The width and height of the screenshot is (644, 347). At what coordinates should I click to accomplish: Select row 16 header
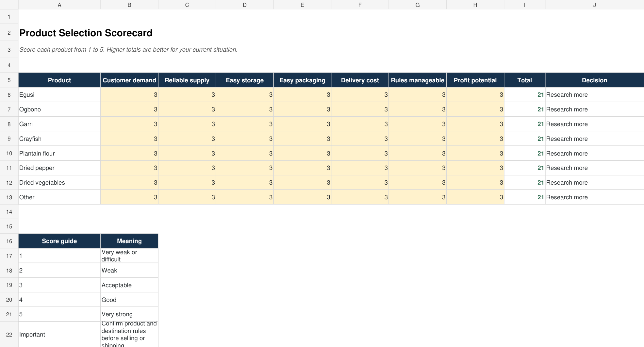9,241
